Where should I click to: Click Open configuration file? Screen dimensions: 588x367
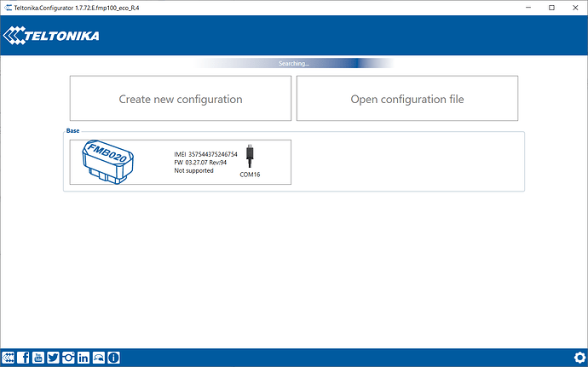pos(407,98)
